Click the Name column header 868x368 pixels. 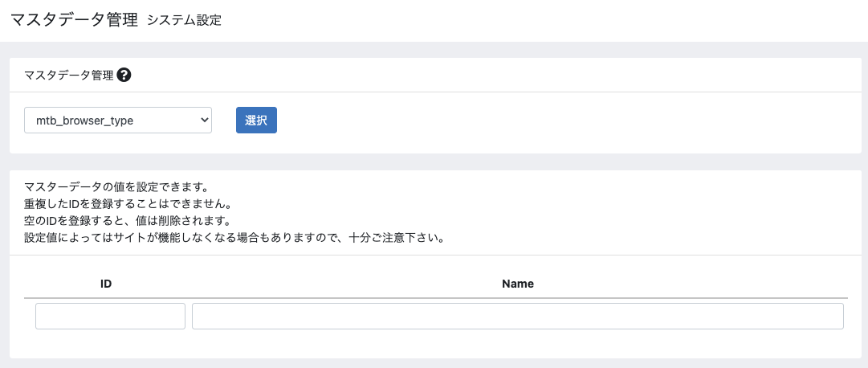[518, 284]
